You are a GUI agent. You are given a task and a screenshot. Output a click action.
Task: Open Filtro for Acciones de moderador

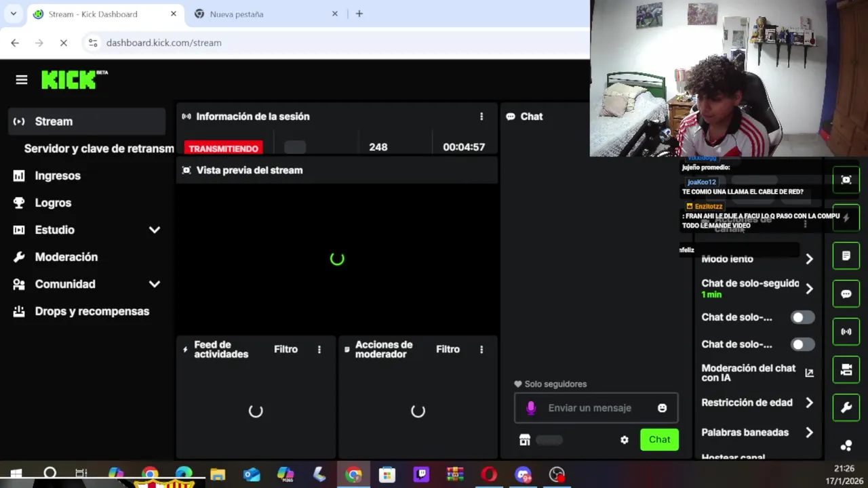448,350
